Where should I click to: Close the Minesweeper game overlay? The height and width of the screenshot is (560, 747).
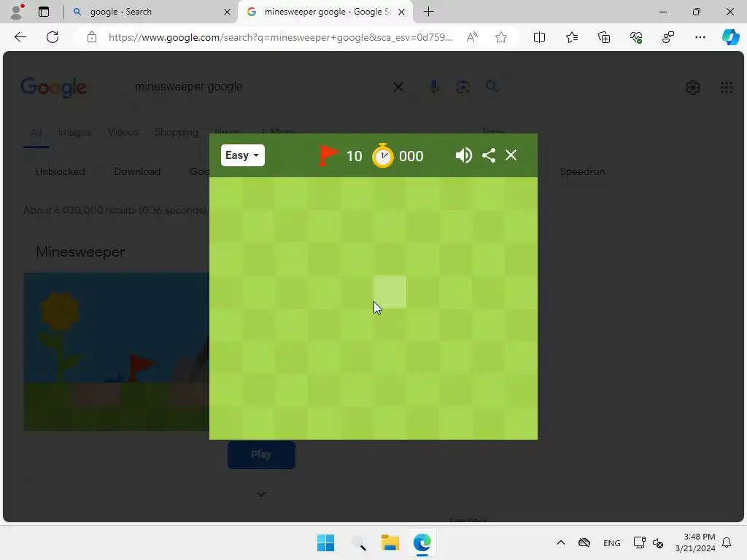click(511, 155)
